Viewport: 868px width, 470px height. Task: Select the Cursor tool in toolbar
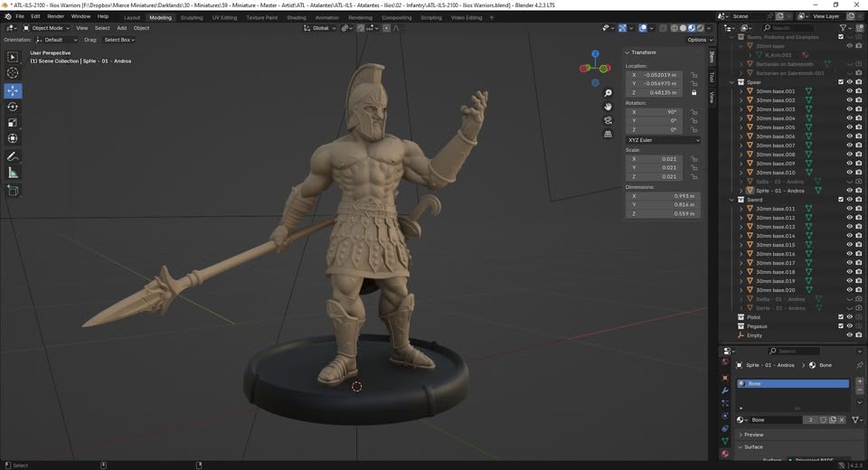pyautogui.click(x=13, y=72)
